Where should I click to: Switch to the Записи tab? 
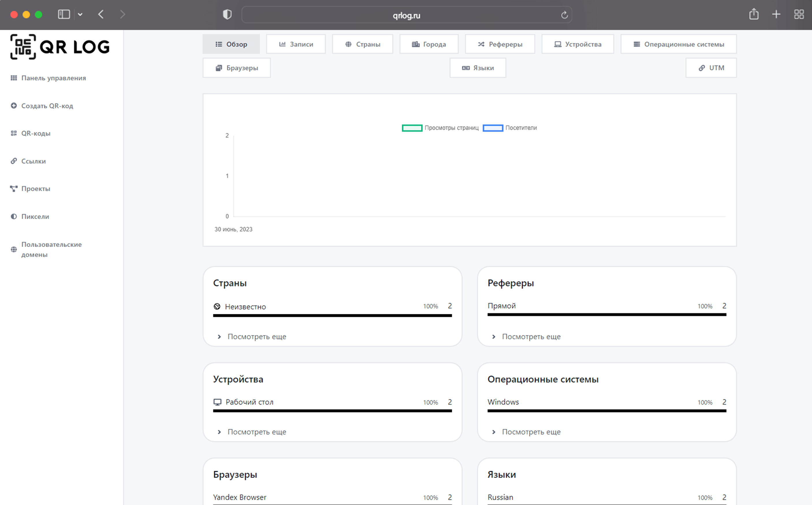point(296,44)
